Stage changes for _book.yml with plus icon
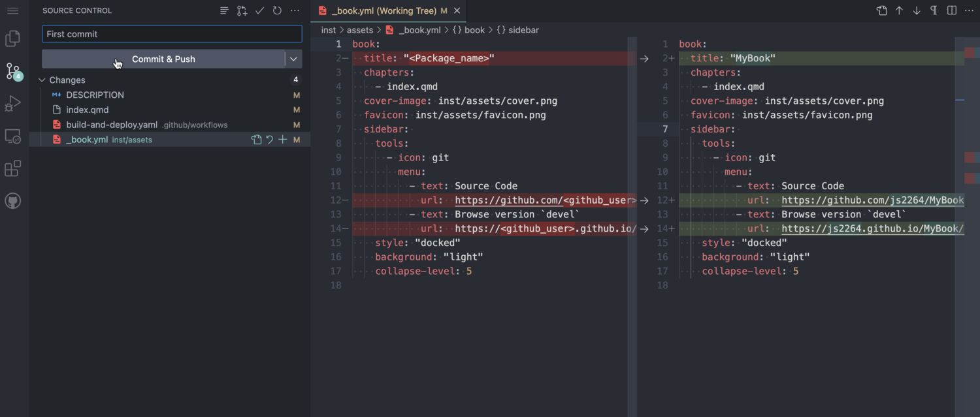This screenshot has height=417, width=980. coord(282,140)
